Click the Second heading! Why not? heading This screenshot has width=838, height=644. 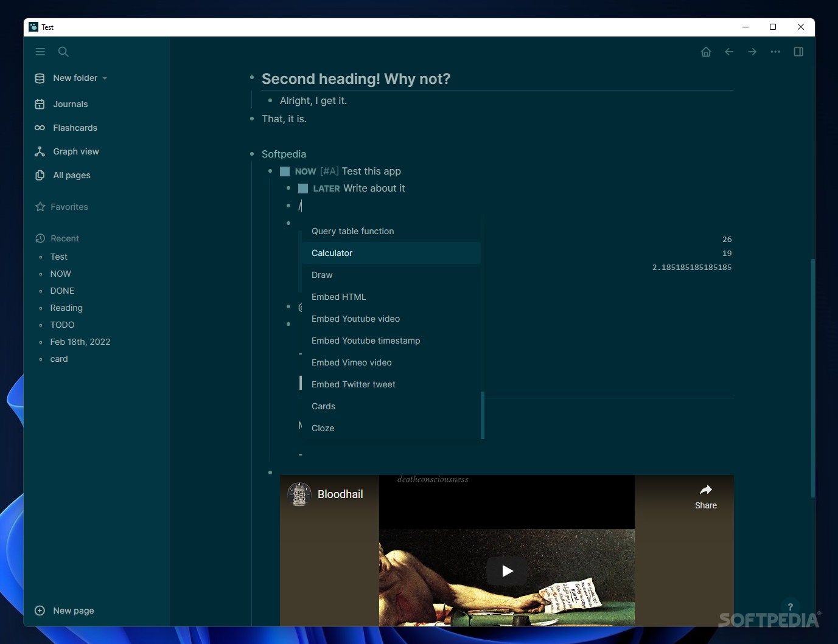(x=356, y=79)
